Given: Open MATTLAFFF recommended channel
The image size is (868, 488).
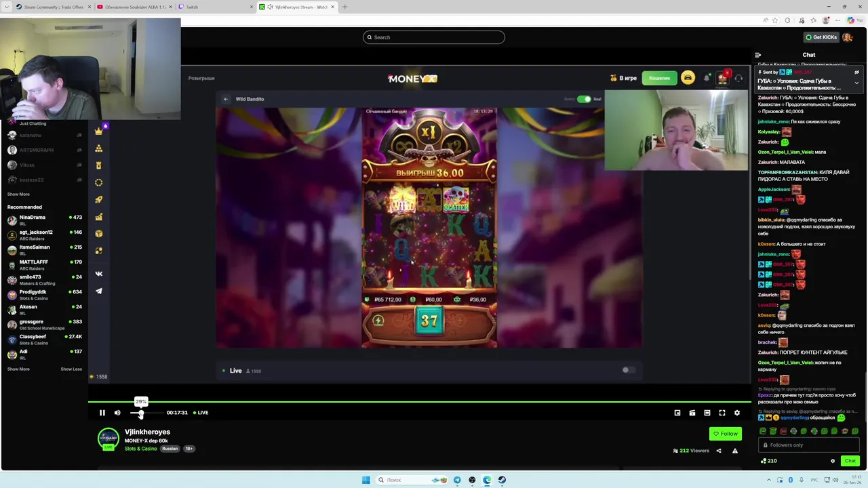Looking at the screenshot, I should (x=44, y=264).
